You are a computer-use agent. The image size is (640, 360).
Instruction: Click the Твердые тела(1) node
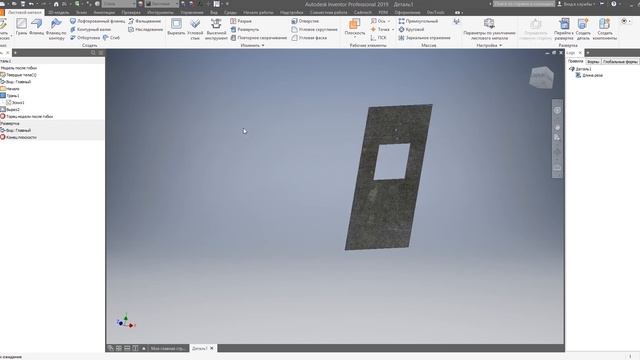[x=18, y=75]
